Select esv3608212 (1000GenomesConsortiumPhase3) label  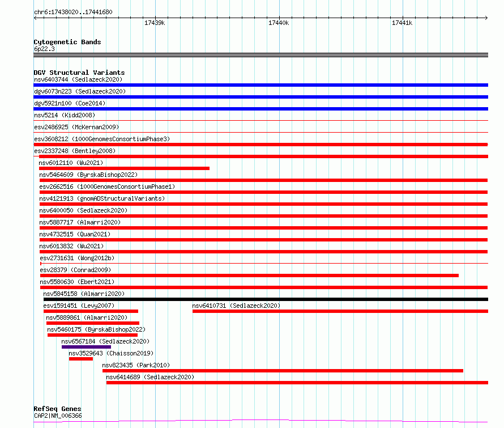[x=102, y=139]
